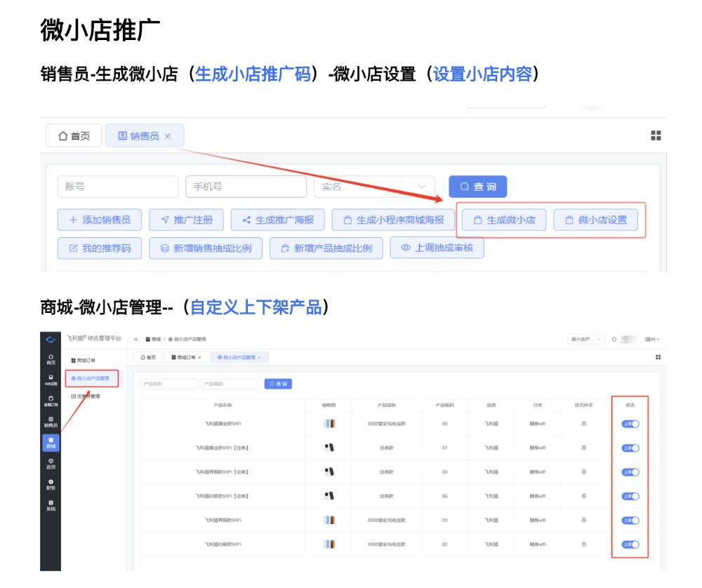This screenshot has width=702, height=588.
Task: Click the 微小店设置 button
Action: [596, 220]
